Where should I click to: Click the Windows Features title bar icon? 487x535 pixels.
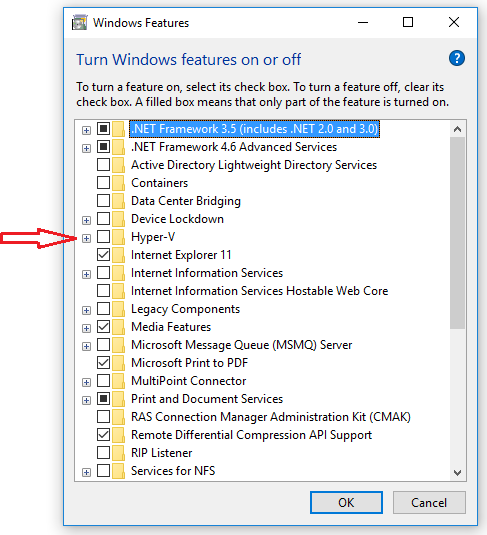[80, 23]
